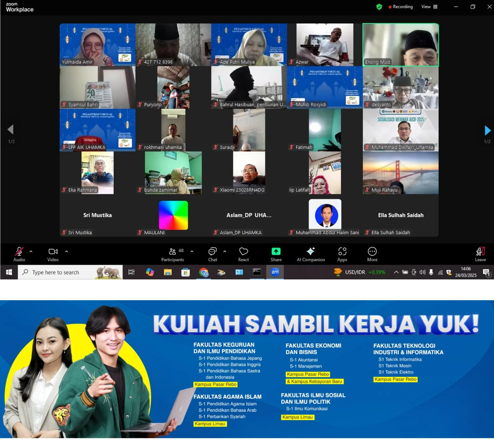Screen dimensions: 494x448
Task: Click the Recording indicator
Action: click(401, 7)
